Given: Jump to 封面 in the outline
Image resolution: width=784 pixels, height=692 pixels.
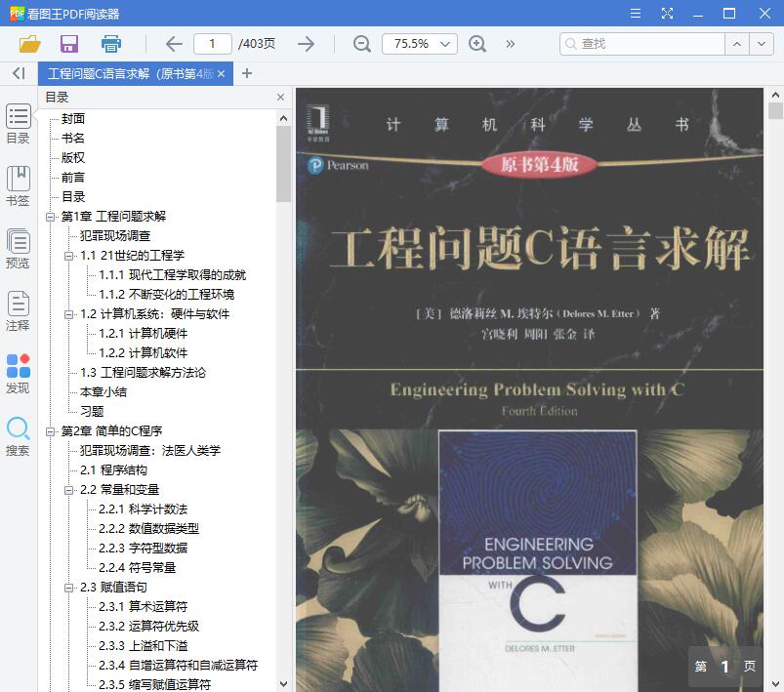Looking at the screenshot, I should (73, 119).
